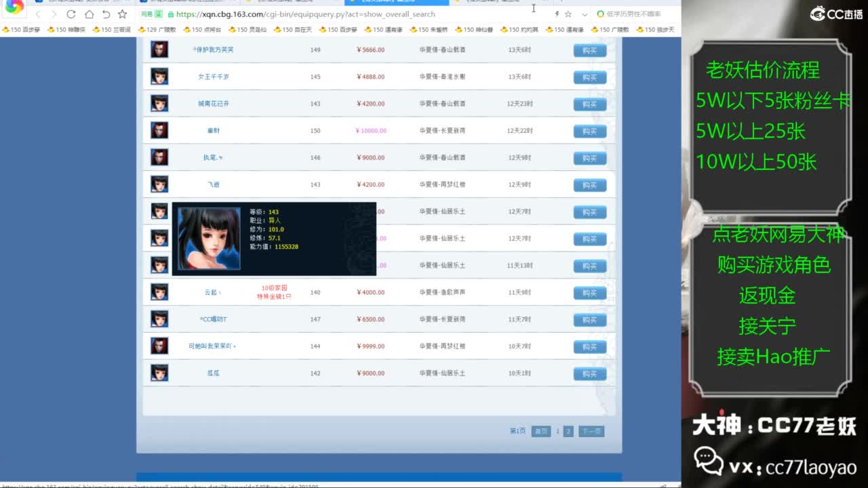Go to page 2 in pagination
The height and width of the screenshot is (488, 868).
pos(568,431)
